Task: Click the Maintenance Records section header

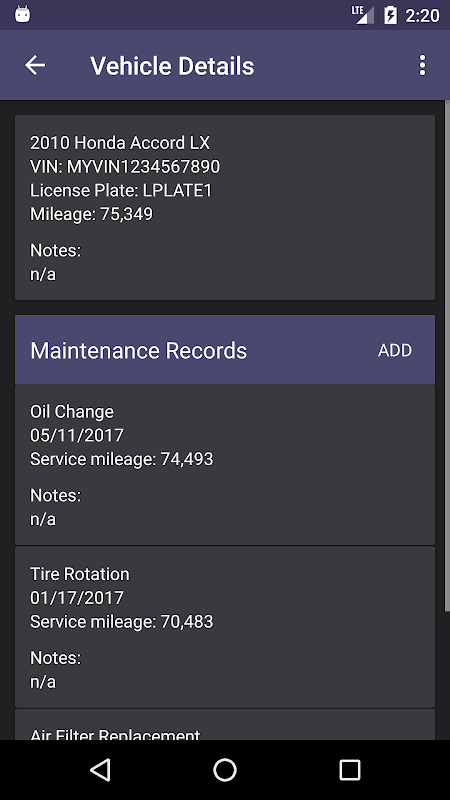Action: [225, 349]
